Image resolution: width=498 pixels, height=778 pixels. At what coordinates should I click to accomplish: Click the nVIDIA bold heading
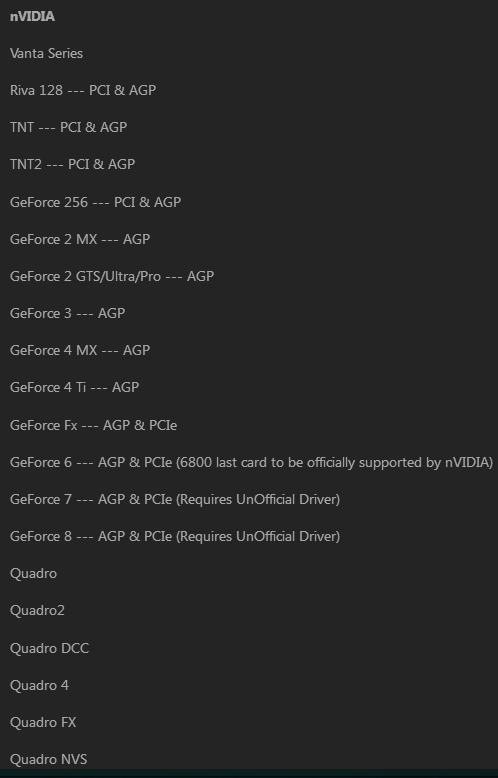[x=32, y=16]
